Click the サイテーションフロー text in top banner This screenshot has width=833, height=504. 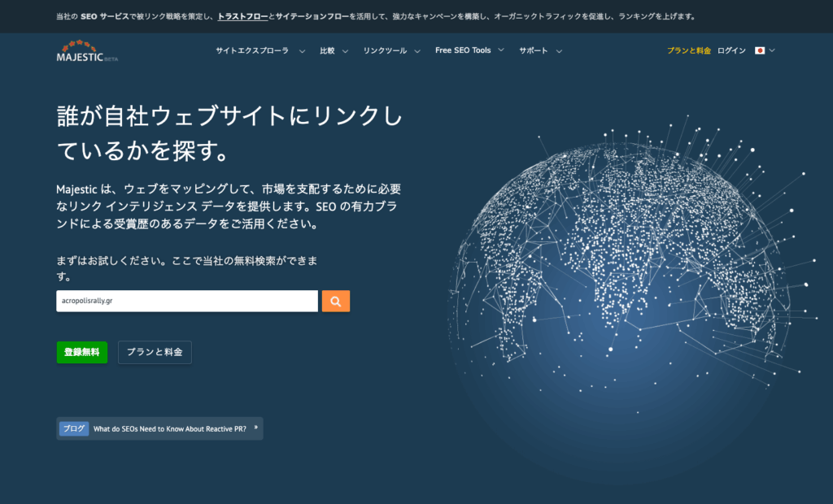point(312,16)
